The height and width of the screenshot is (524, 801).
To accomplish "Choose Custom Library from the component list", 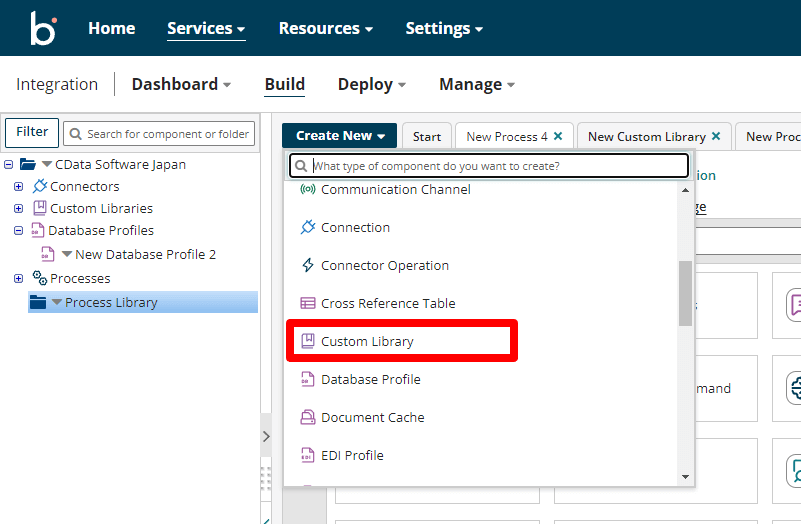I will pyautogui.click(x=367, y=342).
